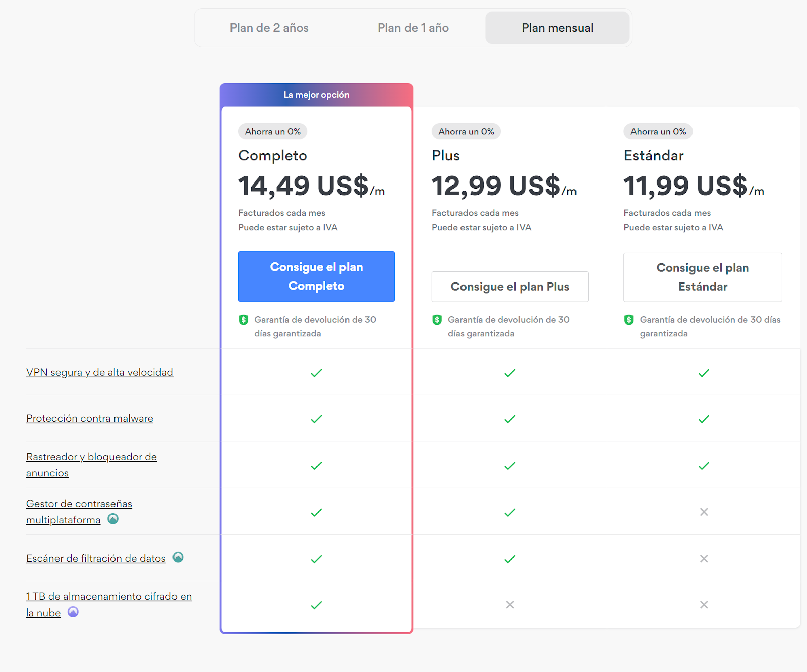The image size is (807, 672).
Task: Click Completo checkmark in Escáner de filtración row
Action: pos(316,559)
